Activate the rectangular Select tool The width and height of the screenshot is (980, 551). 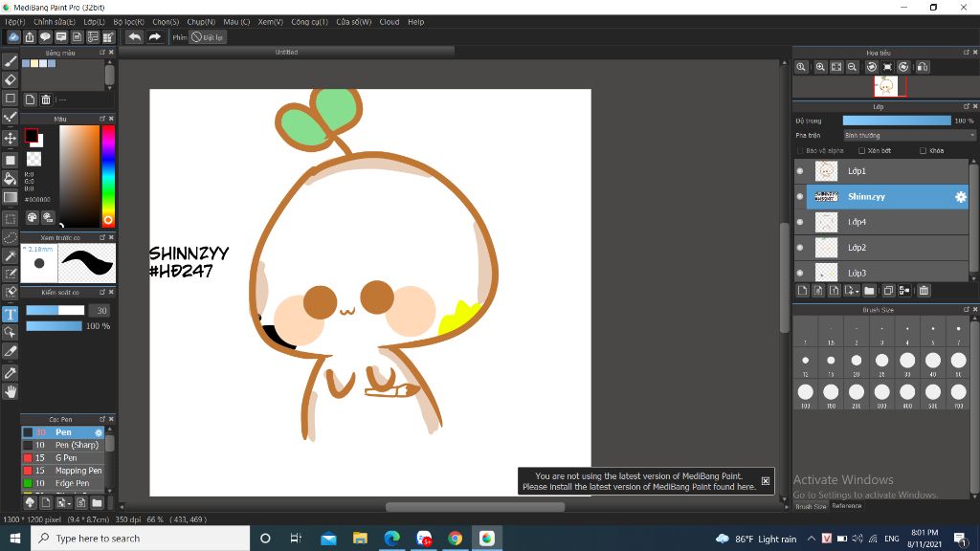click(10, 219)
